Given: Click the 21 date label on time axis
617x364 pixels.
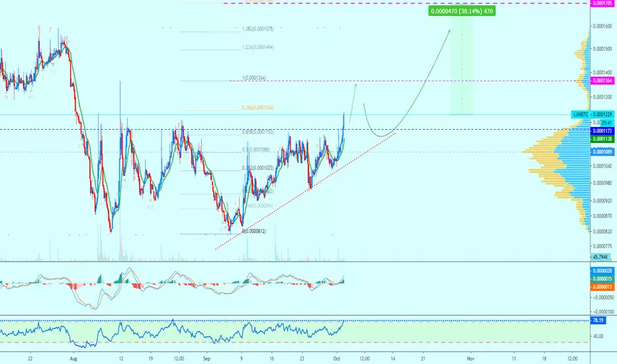Looking at the screenshot, I should (x=423, y=359).
